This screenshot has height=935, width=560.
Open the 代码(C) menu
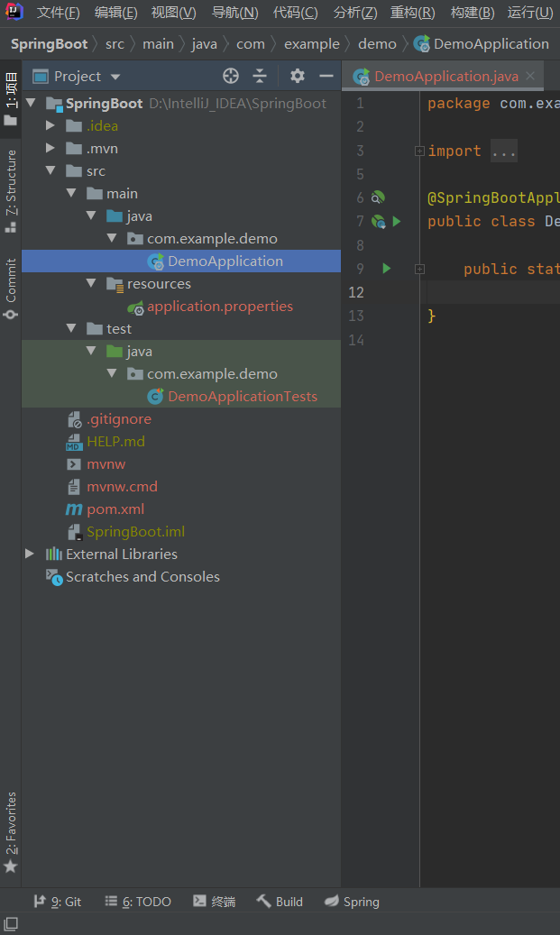(295, 13)
